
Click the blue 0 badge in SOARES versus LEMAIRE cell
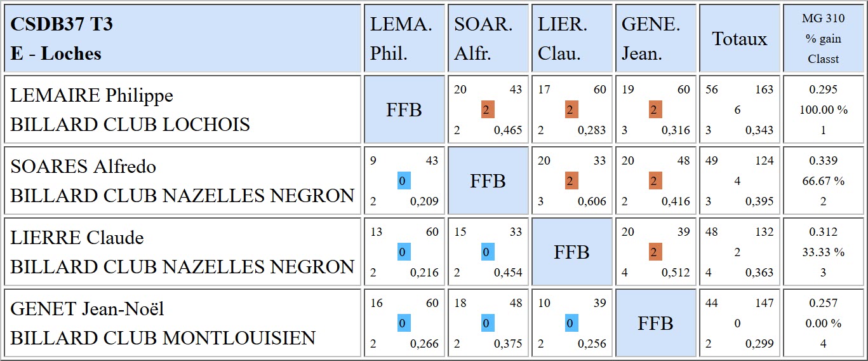tap(404, 181)
